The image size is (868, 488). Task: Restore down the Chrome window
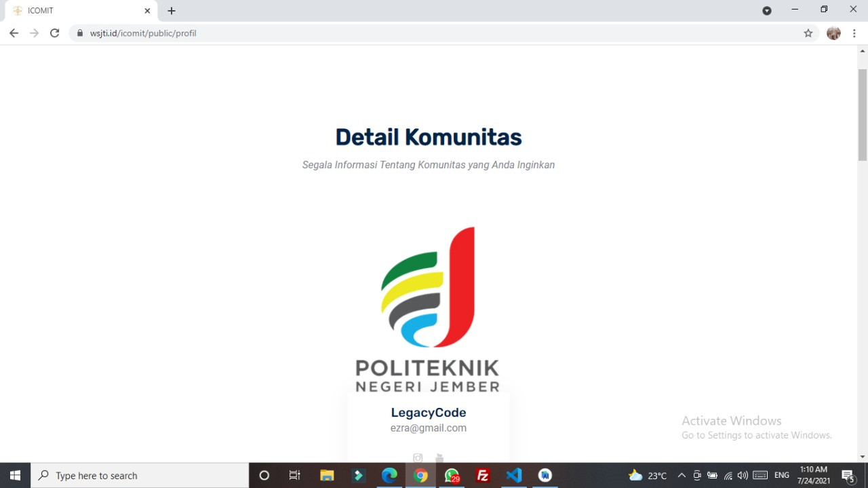pos(824,10)
